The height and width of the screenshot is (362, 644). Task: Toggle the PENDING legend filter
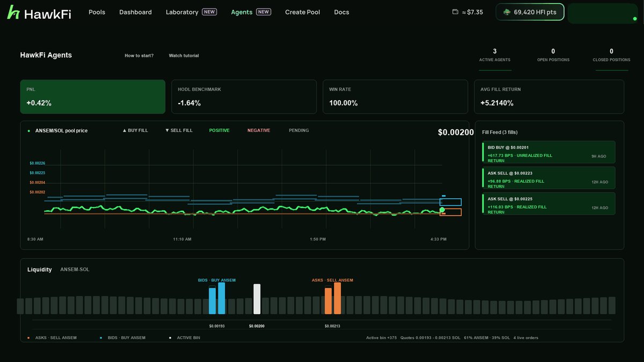pos(299,130)
